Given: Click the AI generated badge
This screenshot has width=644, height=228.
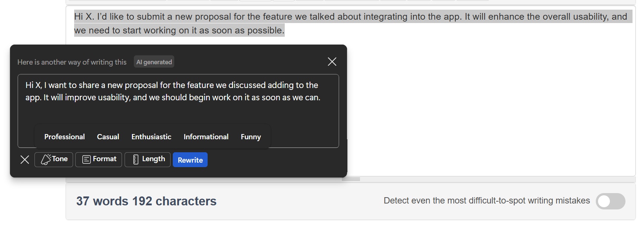Looking at the screenshot, I should (x=154, y=62).
